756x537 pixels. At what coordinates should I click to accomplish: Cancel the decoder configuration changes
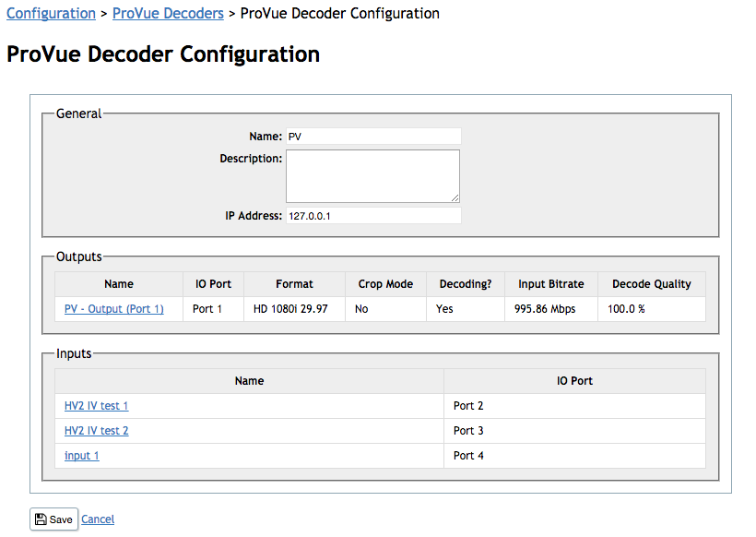tap(98, 519)
